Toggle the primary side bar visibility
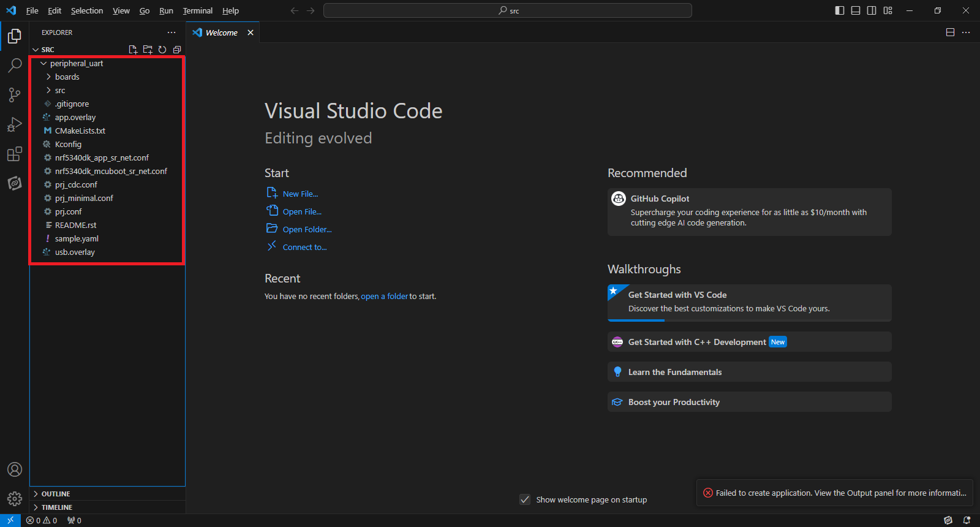 (840, 10)
